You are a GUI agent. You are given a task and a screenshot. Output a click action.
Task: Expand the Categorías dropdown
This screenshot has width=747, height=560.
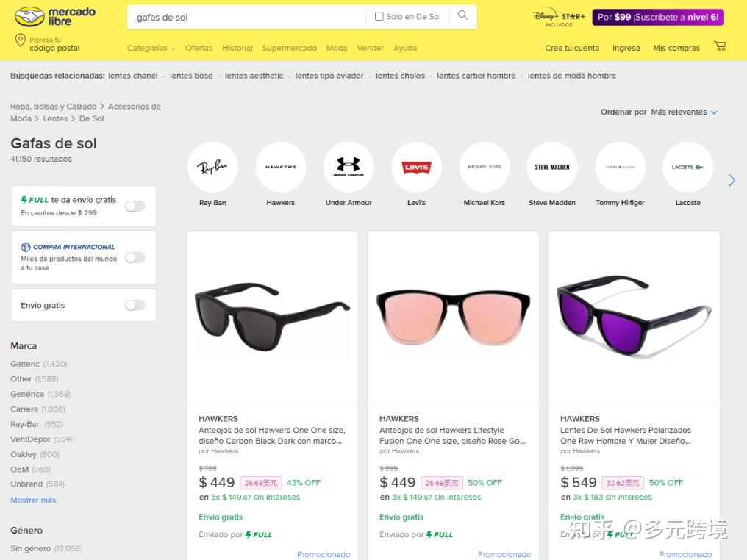(x=151, y=48)
